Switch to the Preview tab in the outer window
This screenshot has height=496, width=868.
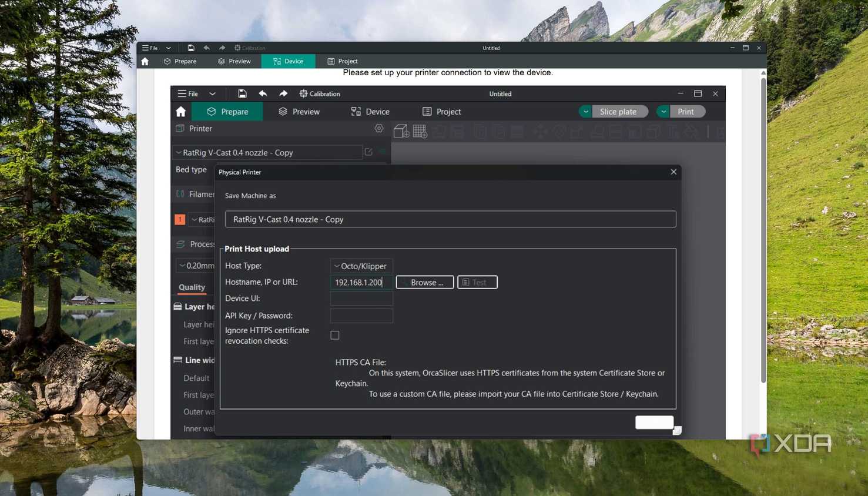coord(234,61)
